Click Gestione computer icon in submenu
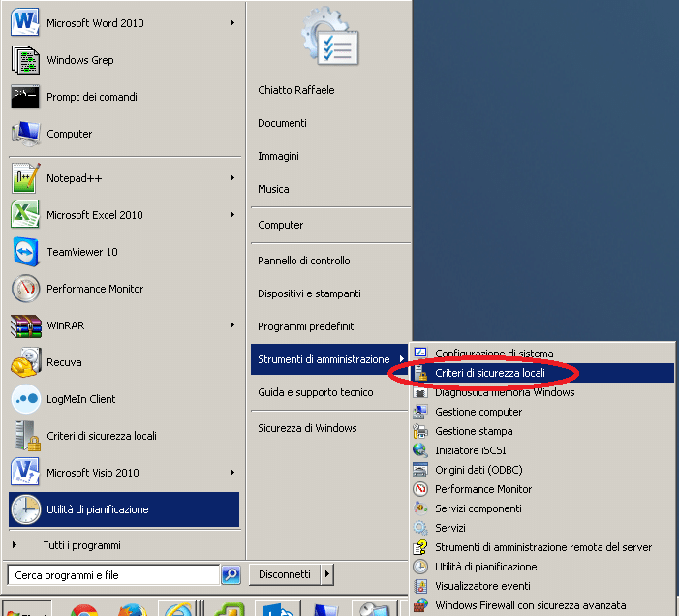Viewport: 679px width, 616px height. (x=420, y=412)
